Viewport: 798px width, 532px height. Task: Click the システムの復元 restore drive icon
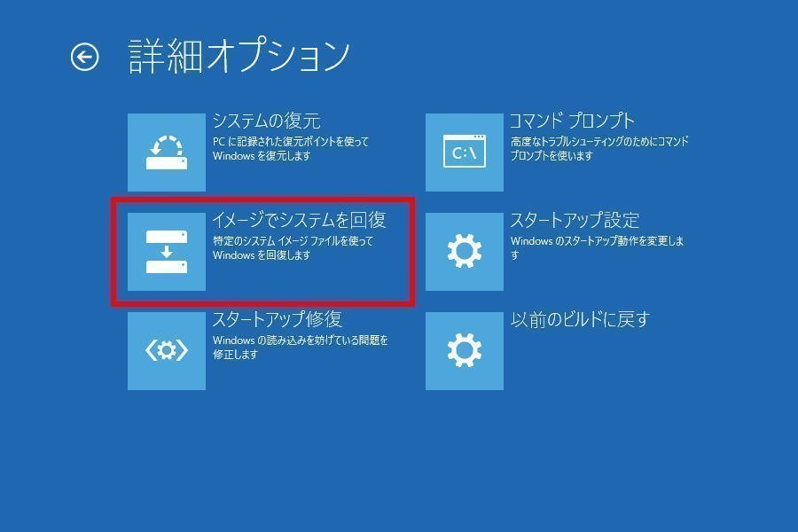coord(167,153)
